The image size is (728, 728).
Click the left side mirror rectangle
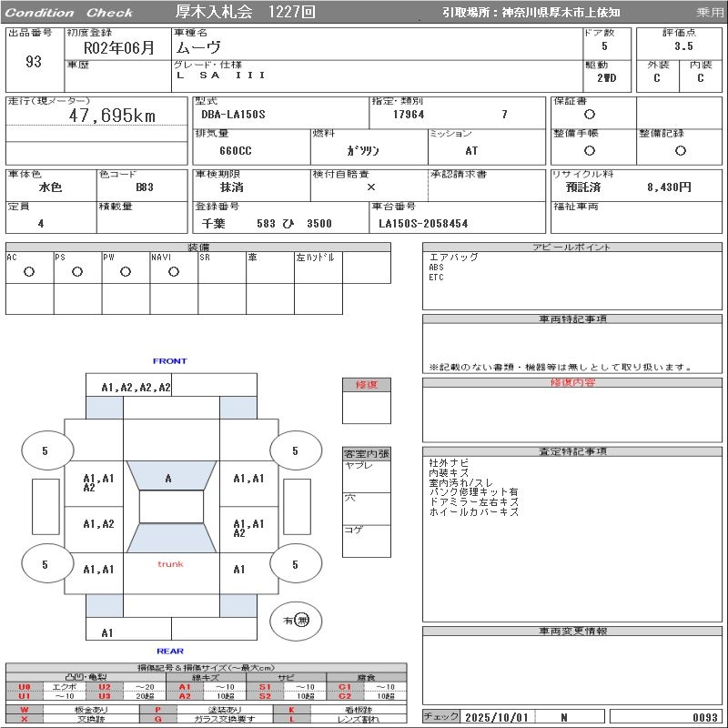pyautogui.click(x=45, y=506)
